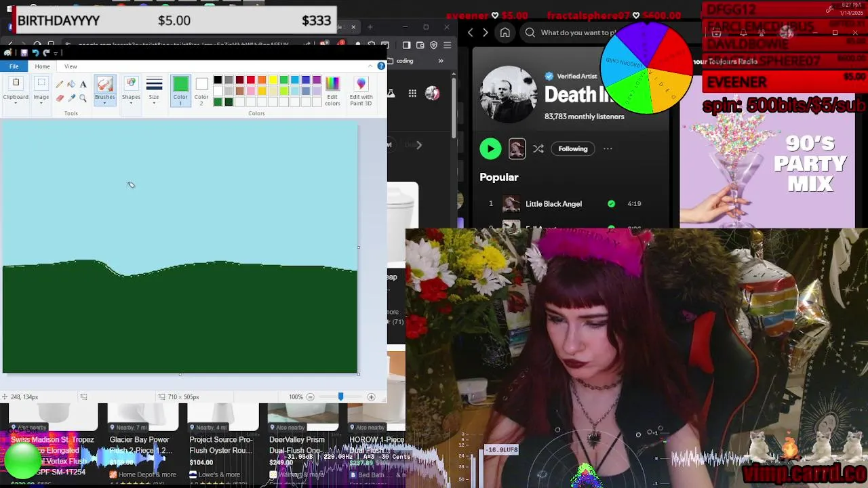This screenshot has width=868, height=488.
Task: Pick the custom dark green swatch
Action: (x=229, y=102)
